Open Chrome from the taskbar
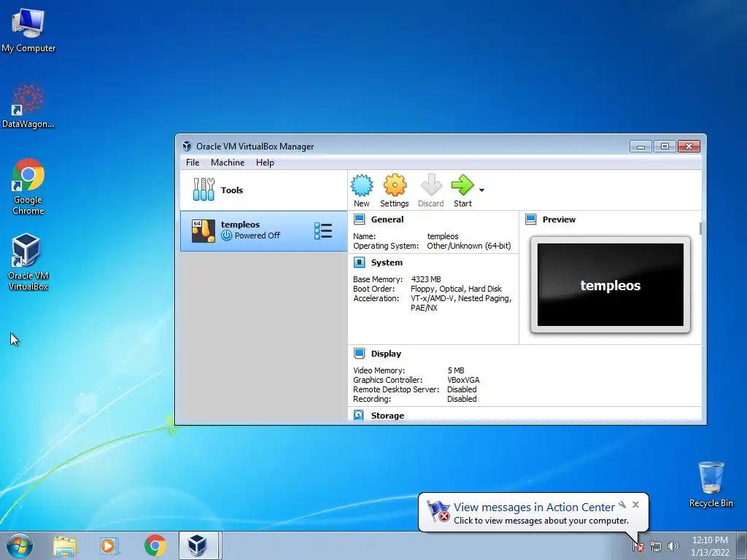The height and width of the screenshot is (560, 747). click(x=155, y=545)
